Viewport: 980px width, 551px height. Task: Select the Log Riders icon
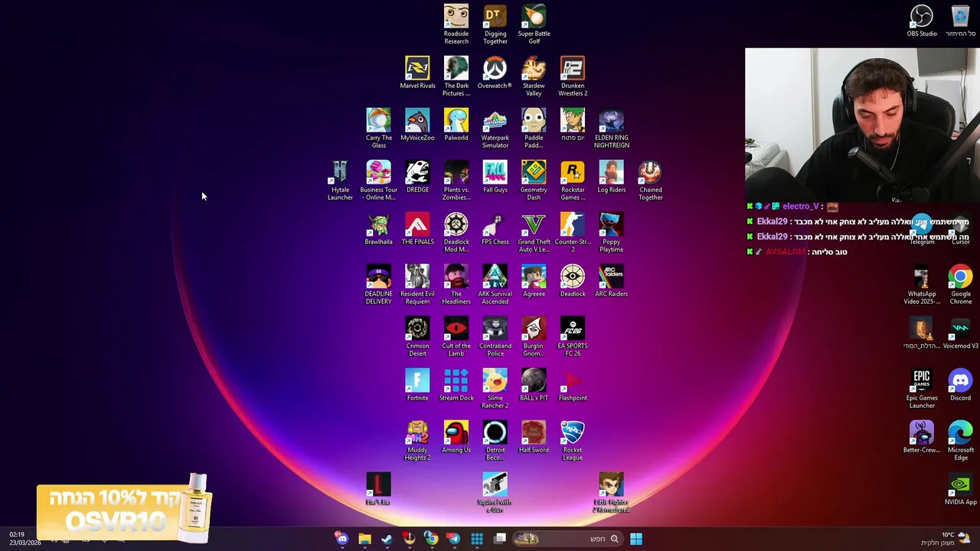click(x=612, y=178)
